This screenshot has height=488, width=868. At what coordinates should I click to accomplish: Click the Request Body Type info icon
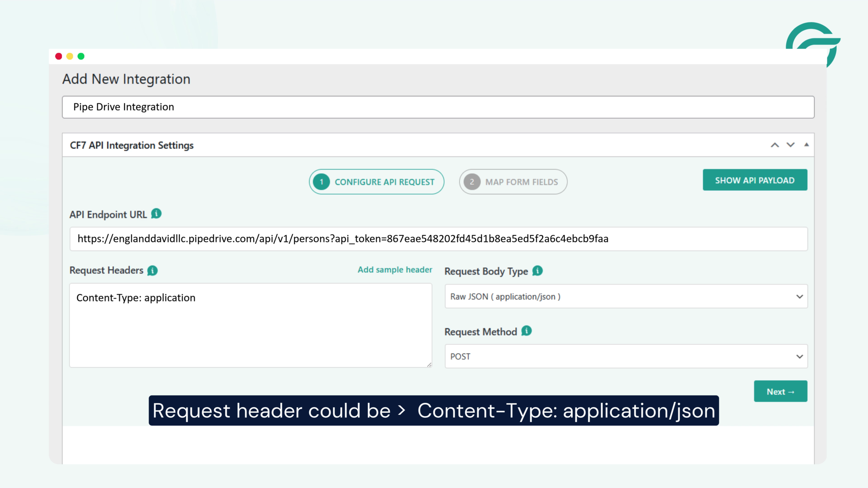[537, 271]
